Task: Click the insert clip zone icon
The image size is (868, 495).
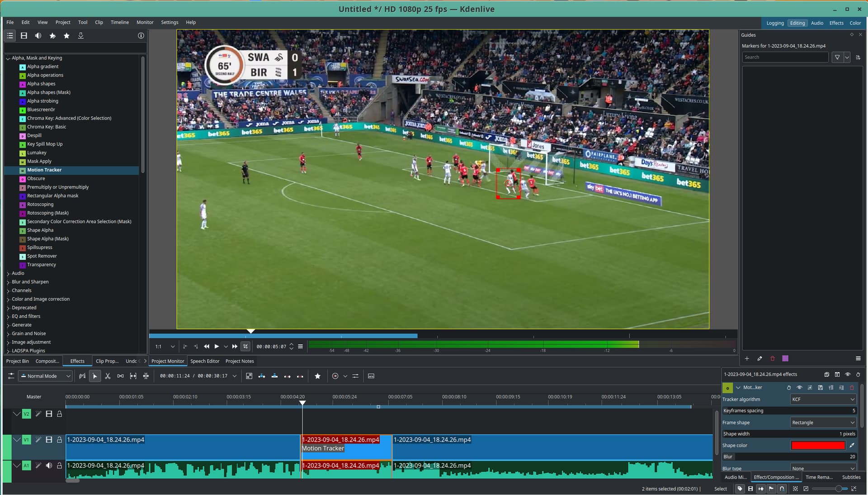Action: pos(262,376)
